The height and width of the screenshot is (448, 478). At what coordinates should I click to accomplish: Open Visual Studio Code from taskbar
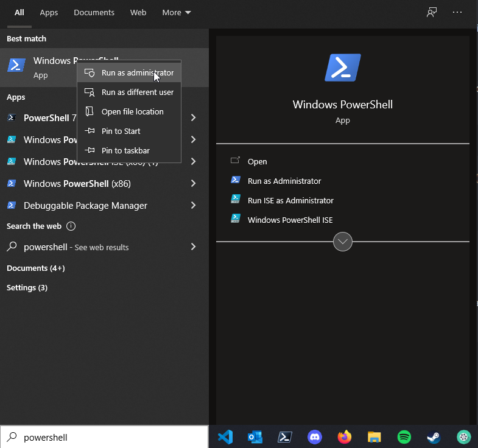pyautogui.click(x=225, y=437)
